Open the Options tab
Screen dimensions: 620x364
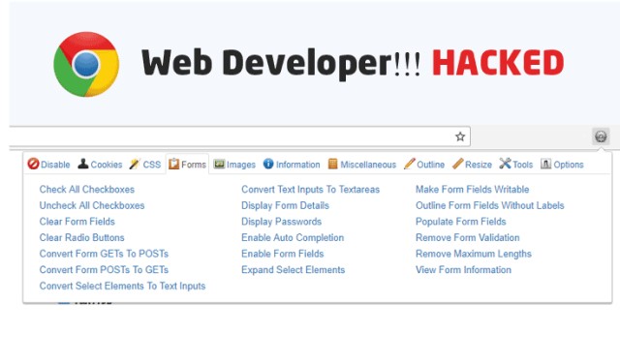point(562,164)
